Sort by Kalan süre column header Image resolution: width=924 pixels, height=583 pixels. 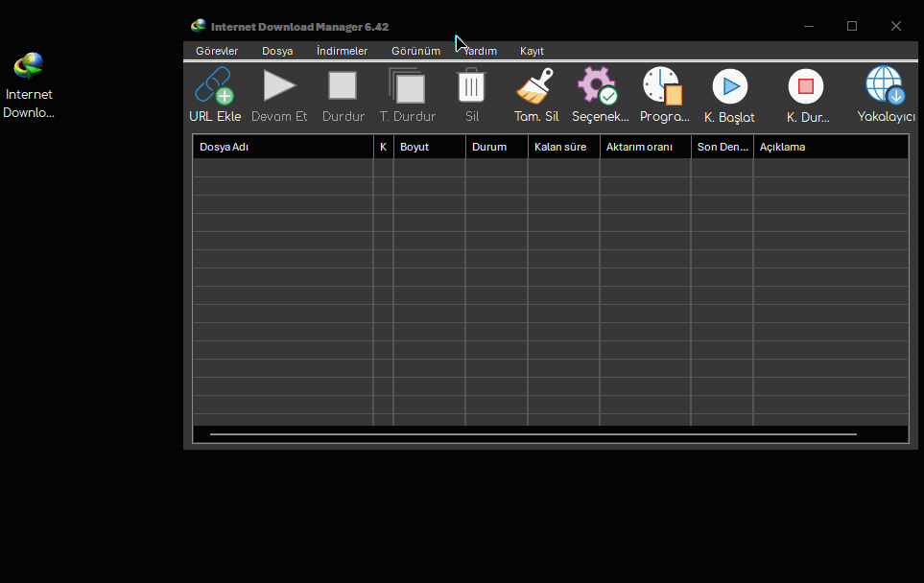[563, 147]
